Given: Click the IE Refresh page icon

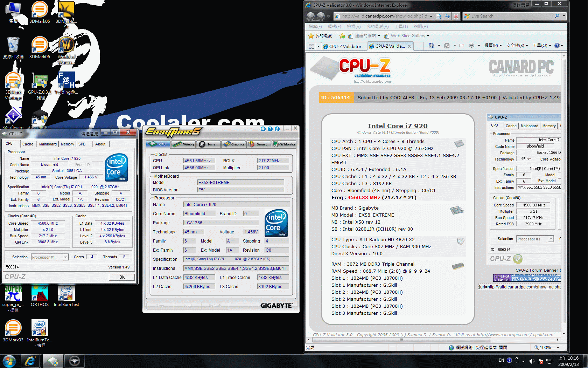Looking at the screenshot, I should [447, 16].
